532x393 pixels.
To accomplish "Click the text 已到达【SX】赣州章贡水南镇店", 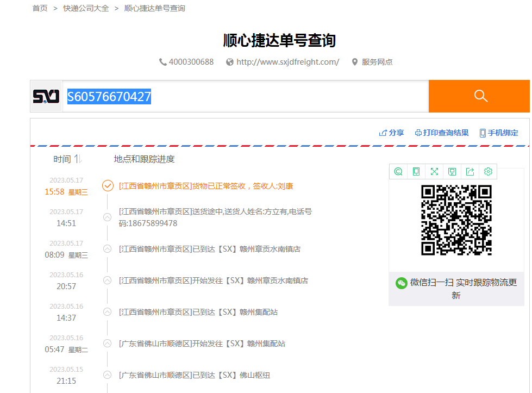I will 246,249.
